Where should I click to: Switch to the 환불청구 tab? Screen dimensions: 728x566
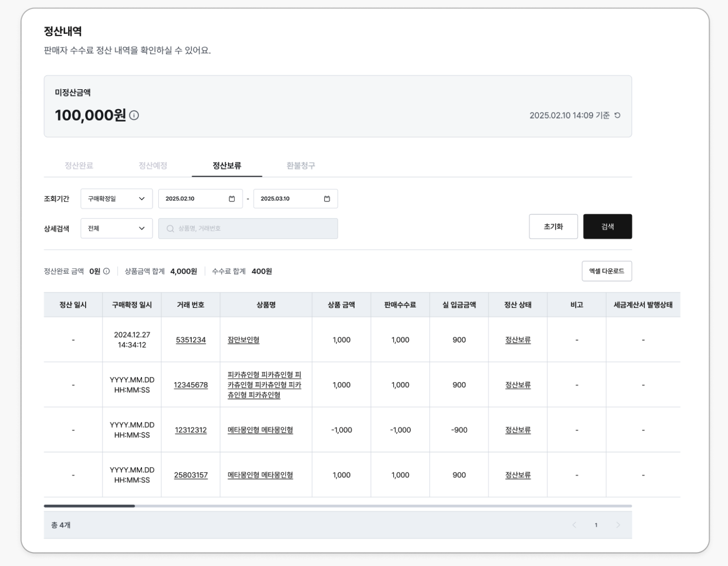pyautogui.click(x=301, y=165)
